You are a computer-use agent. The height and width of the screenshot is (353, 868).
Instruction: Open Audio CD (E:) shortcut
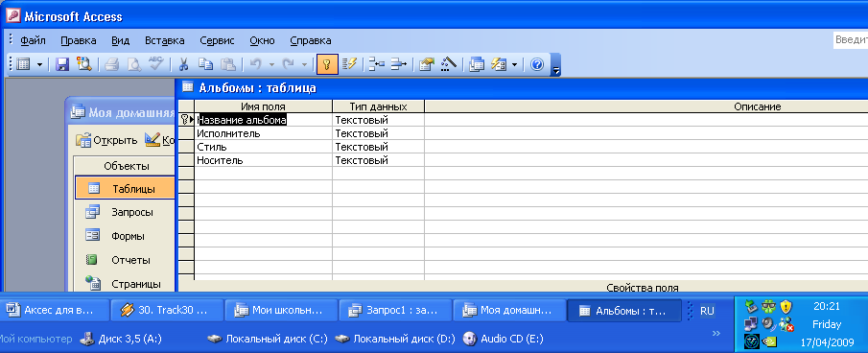(504, 338)
